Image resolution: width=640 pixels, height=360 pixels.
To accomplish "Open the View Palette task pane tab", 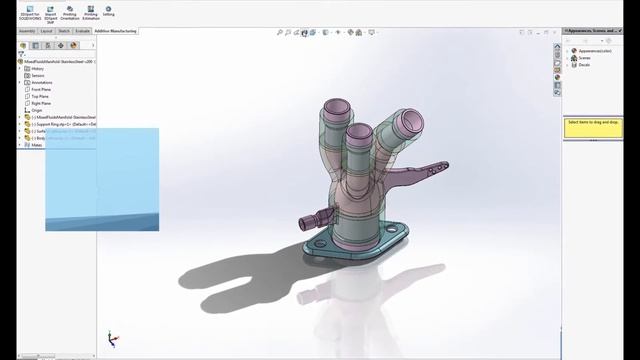I will 557,70.
